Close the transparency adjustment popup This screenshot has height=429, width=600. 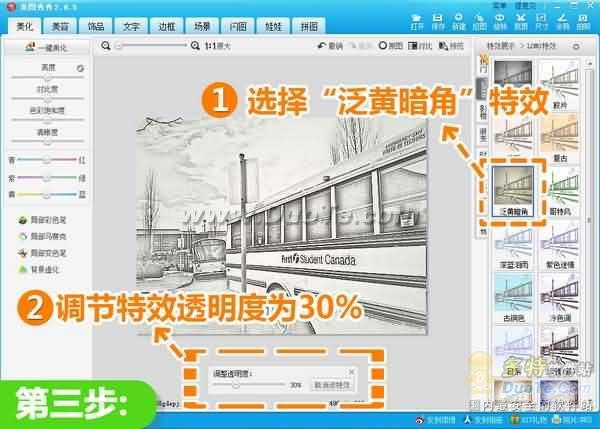351,372
